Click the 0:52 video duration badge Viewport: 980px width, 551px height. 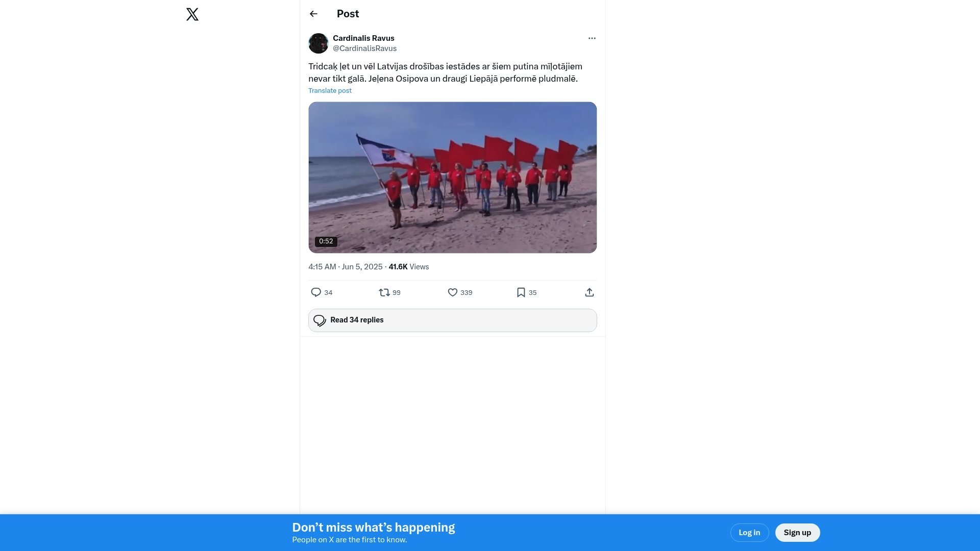click(326, 241)
